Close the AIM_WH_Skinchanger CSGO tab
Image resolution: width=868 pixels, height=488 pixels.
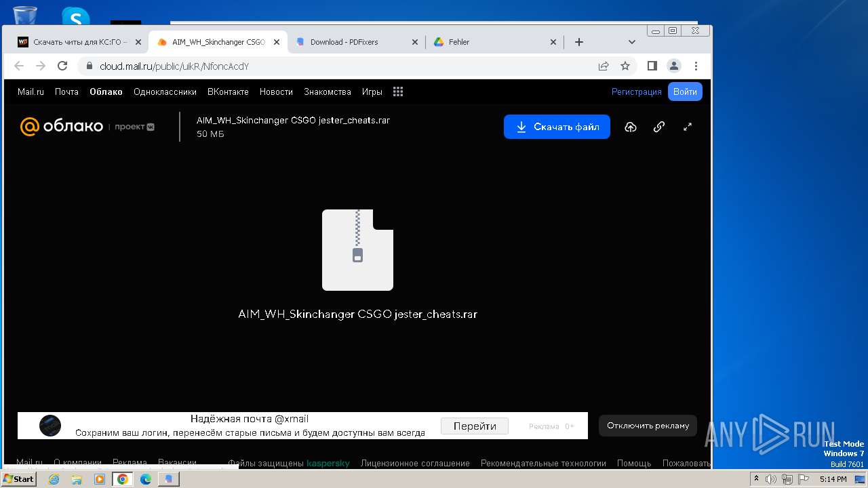click(277, 42)
